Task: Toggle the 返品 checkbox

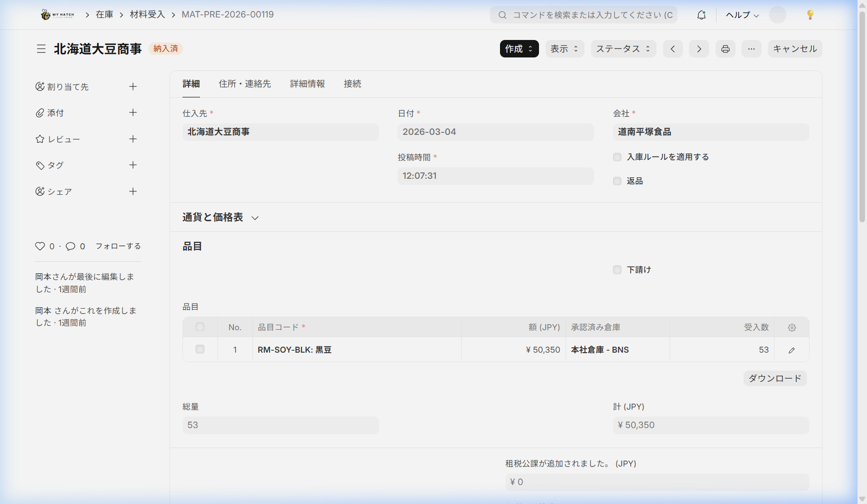Action: 617,181
